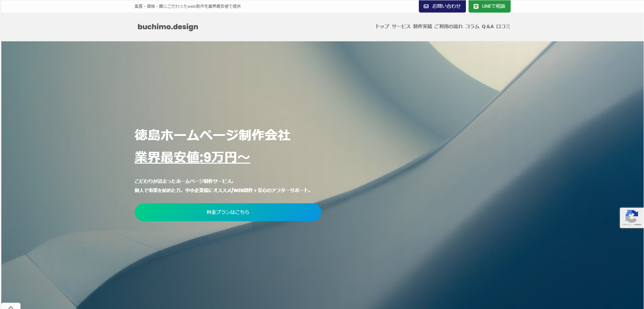This screenshot has height=309, width=644.
Task: Click 料金プランはこちら gradient button
Action: tap(228, 212)
